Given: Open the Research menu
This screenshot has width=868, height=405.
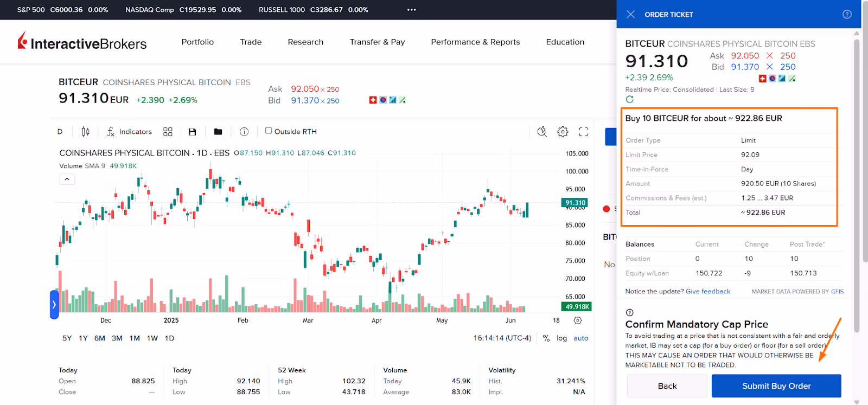Looking at the screenshot, I should (305, 42).
